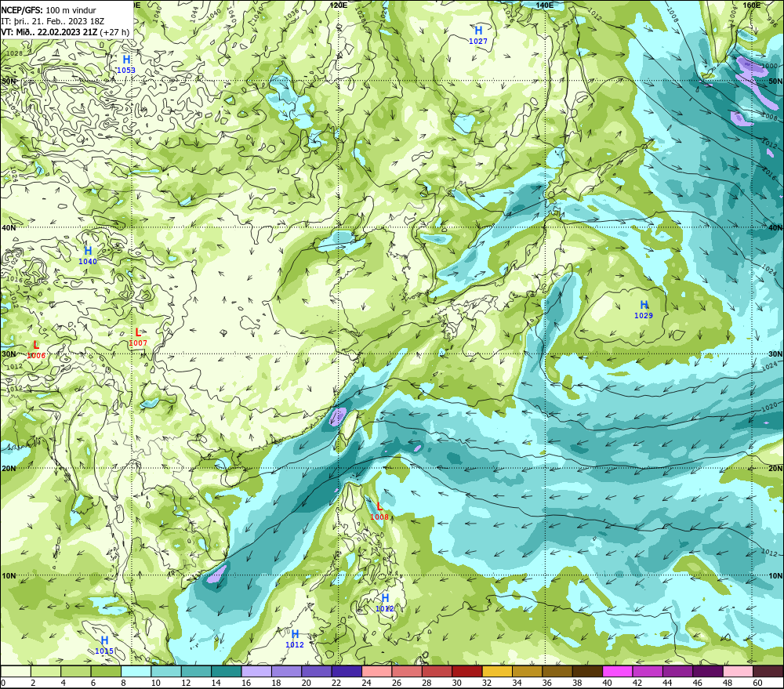Click the 996 isobar label

coord(772,24)
